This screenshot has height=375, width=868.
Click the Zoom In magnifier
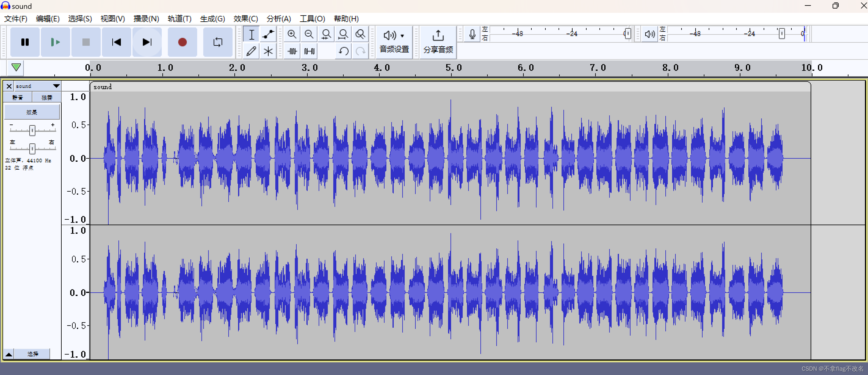tap(292, 34)
